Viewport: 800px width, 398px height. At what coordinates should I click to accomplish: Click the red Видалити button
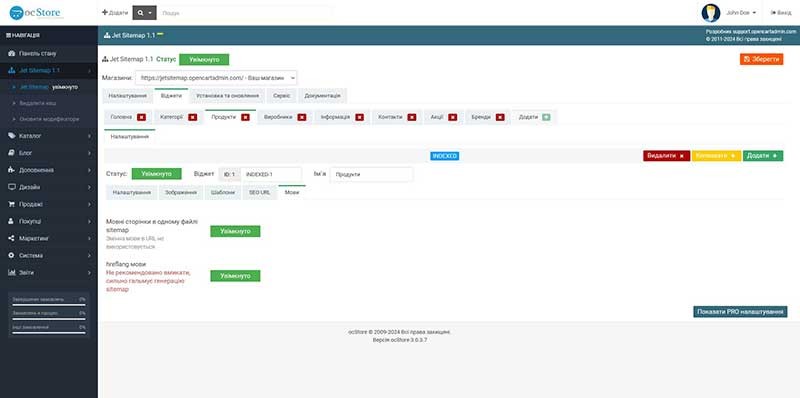(x=666, y=156)
